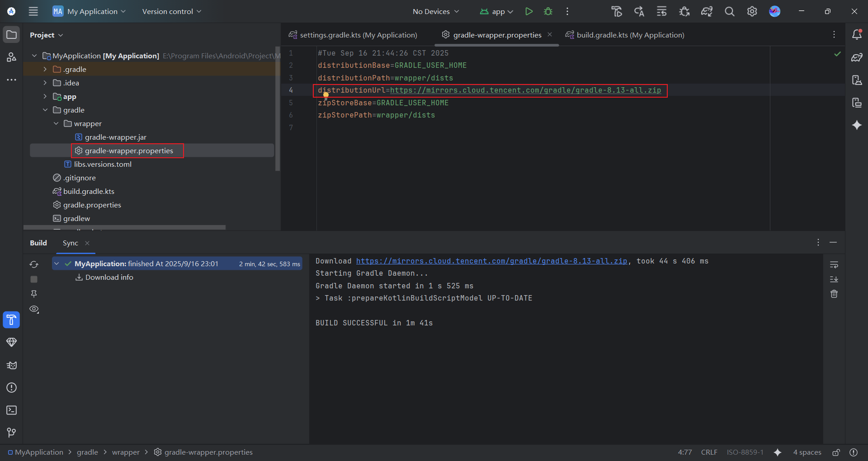Collapse the wrapper folder
868x461 pixels.
click(56, 123)
